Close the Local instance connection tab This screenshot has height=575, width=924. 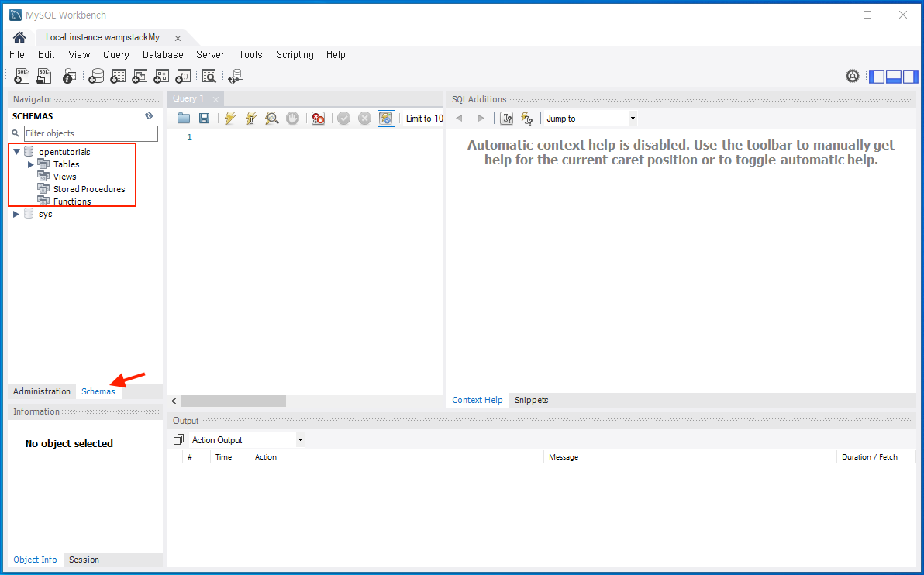178,38
